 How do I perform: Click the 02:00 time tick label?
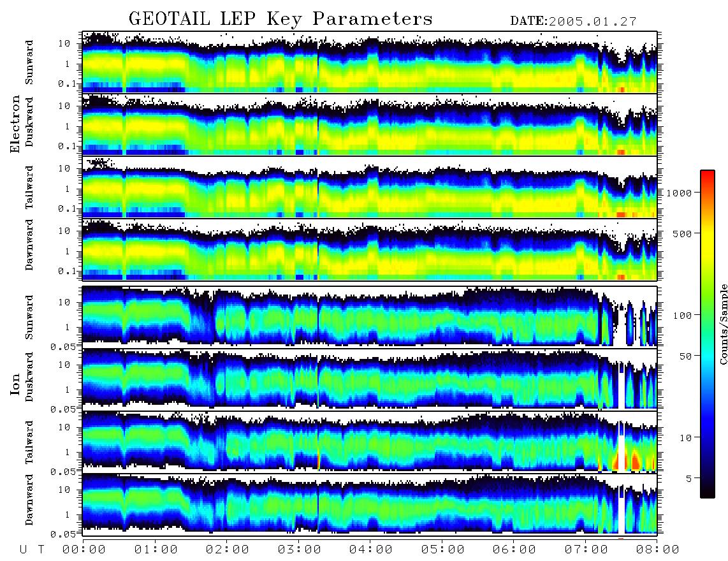tap(228, 550)
